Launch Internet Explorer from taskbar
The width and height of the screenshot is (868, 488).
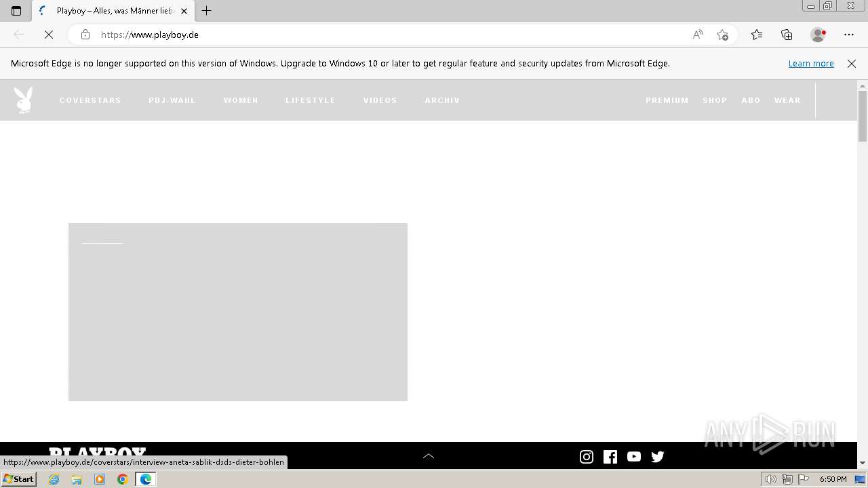coord(54,479)
